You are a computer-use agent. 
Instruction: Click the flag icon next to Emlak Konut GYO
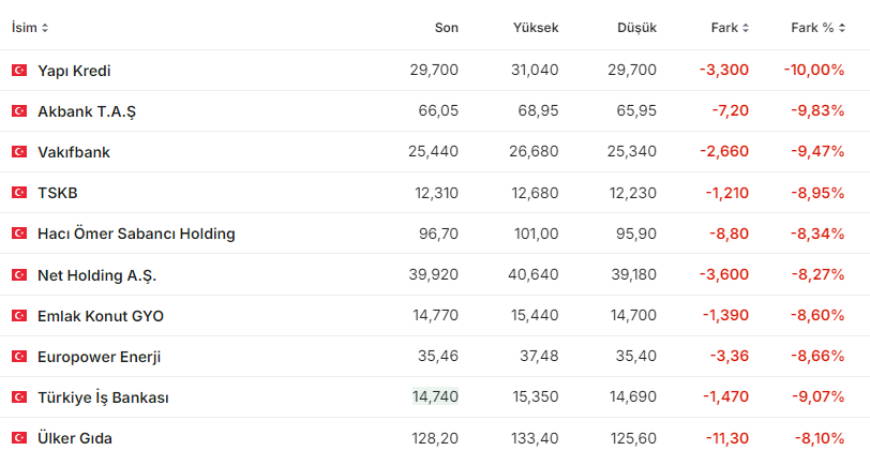pos(19,316)
